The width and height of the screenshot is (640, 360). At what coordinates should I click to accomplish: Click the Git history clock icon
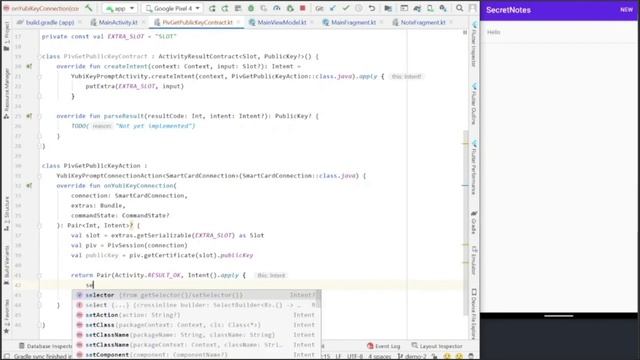[358, 8]
